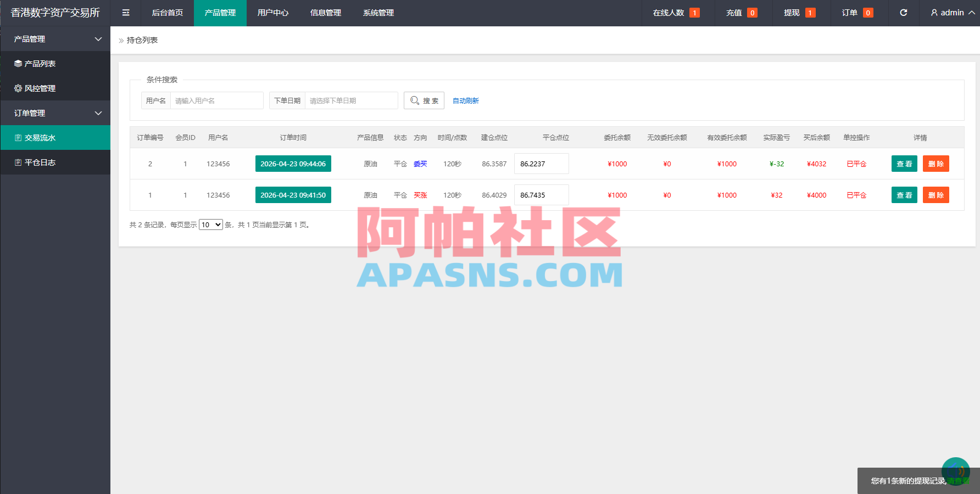Open the 信息管理 menu
The height and width of the screenshot is (494, 980).
[326, 13]
